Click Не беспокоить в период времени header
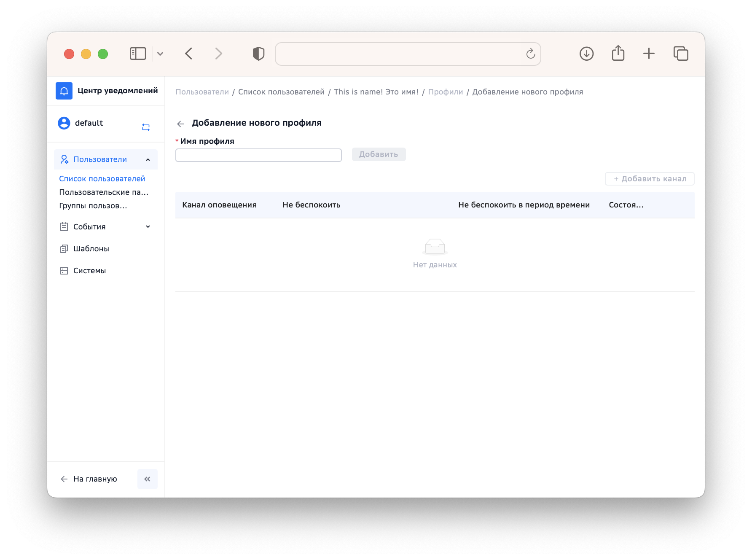Image resolution: width=752 pixels, height=560 pixels. (524, 205)
